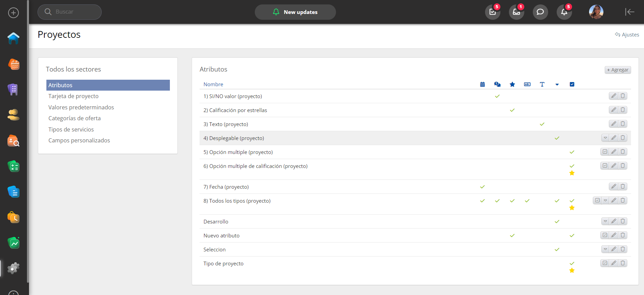Open the settings gear in sidebar
The image size is (644, 295).
[14, 268]
